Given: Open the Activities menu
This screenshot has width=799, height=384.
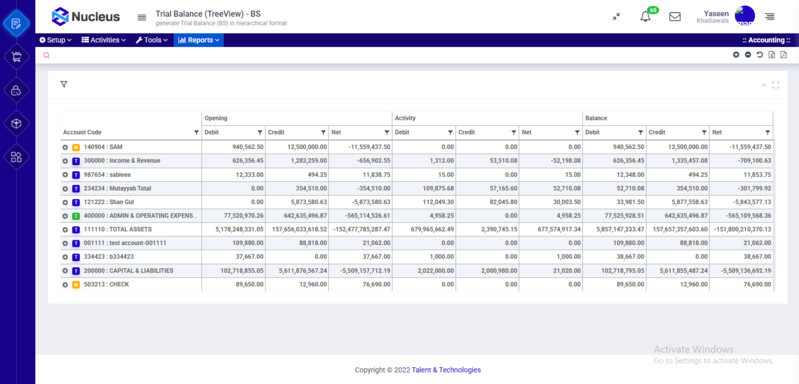Looking at the screenshot, I should coord(104,40).
